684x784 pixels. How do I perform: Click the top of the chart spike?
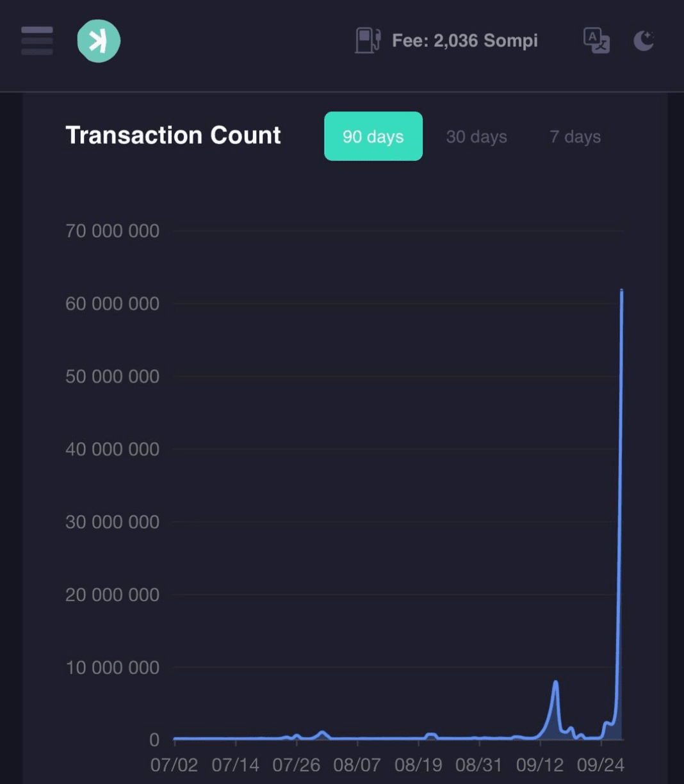click(x=621, y=291)
